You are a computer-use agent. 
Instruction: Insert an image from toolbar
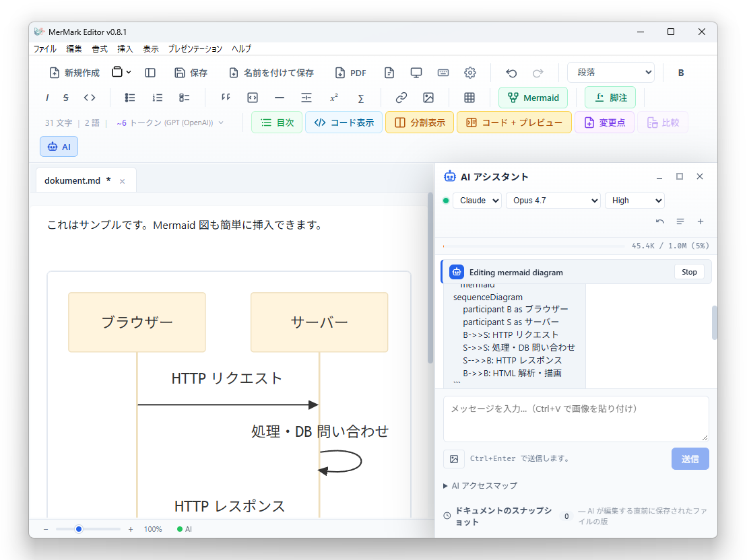click(x=428, y=98)
